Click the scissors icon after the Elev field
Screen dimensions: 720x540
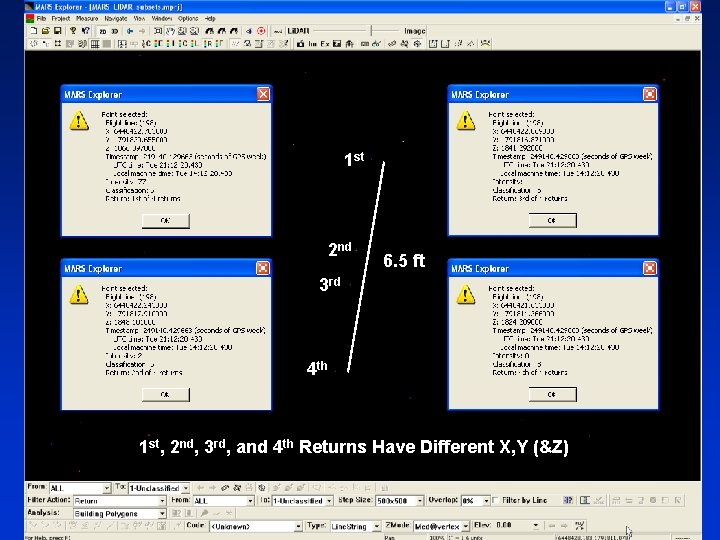click(x=579, y=526)
